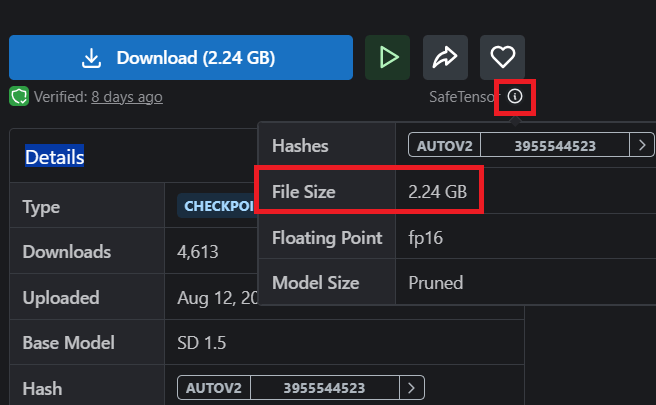Click the SafeTensor info icon
This screenshot has width=656, height=405.
coord(515,97)
